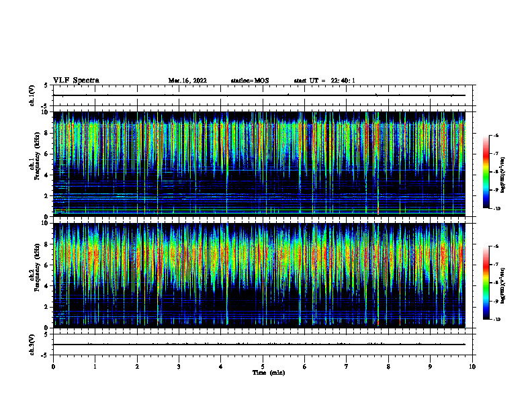Click time axis tick label "1"
The width and height of the screenshot is (532, 411).
point(95,367)
